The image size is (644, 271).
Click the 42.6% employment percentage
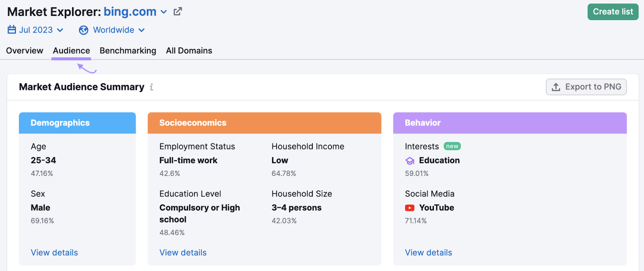169,174
